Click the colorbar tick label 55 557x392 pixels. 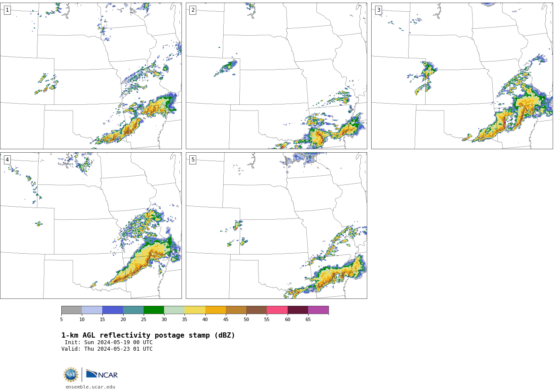[x=267, y=320]
